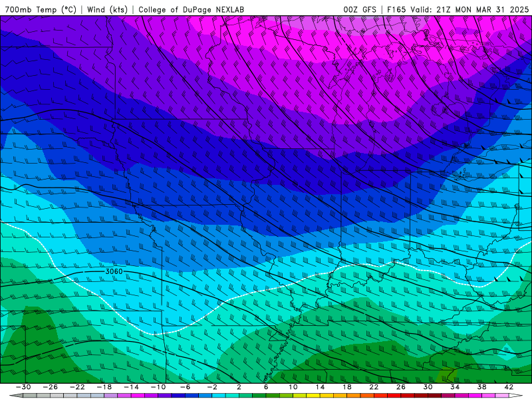Image resolution: width=532 pixels, height=399 pixels.
Task: Click the 30 color scale label
Action: pos(428,387)
